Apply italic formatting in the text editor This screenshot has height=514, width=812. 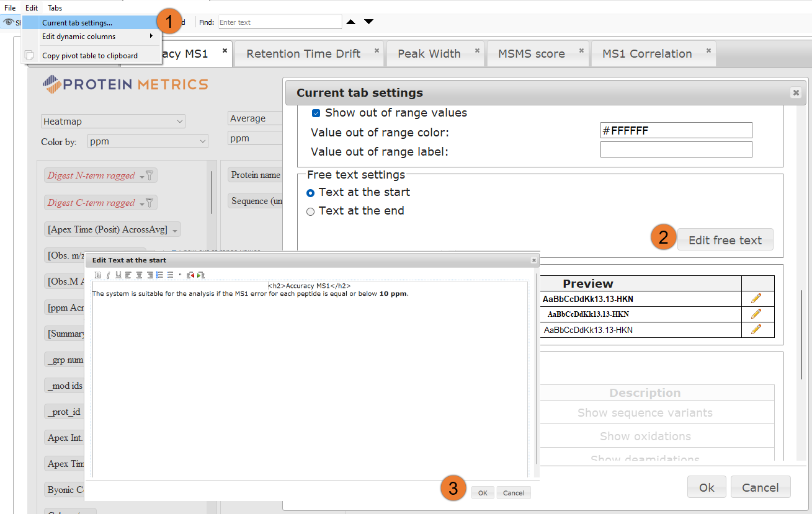[109, 275]
